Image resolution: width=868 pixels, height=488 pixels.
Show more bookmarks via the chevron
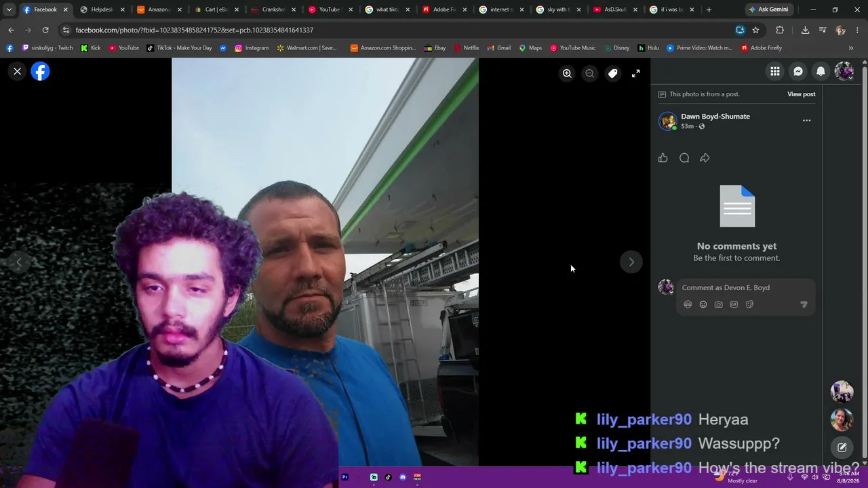coord(851,48)
